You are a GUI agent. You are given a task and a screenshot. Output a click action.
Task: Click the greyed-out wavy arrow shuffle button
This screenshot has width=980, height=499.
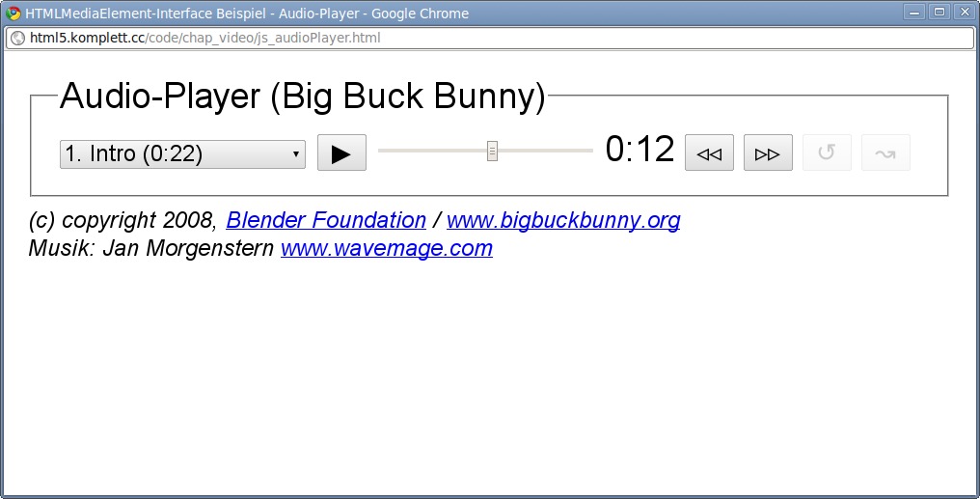(885, 153)
